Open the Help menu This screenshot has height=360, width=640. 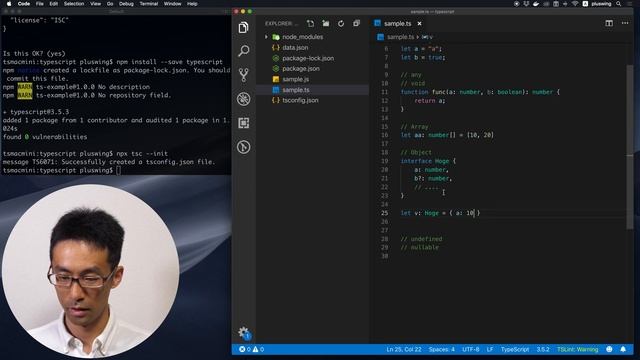point(192,4)
